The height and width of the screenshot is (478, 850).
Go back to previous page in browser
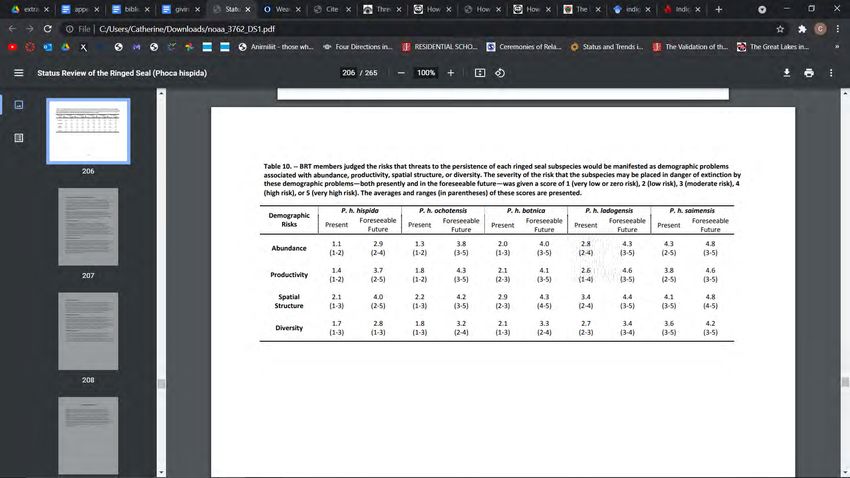(x=12, y=29)
